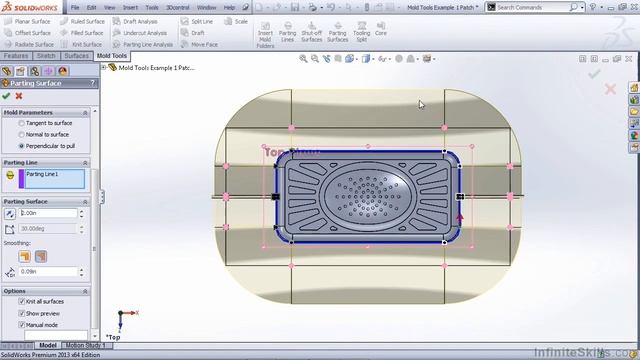Image resolution: width=640 pixels, height=360 pixels.
Task: Open the Parting Surface help question mark
Action: [93, 83]
